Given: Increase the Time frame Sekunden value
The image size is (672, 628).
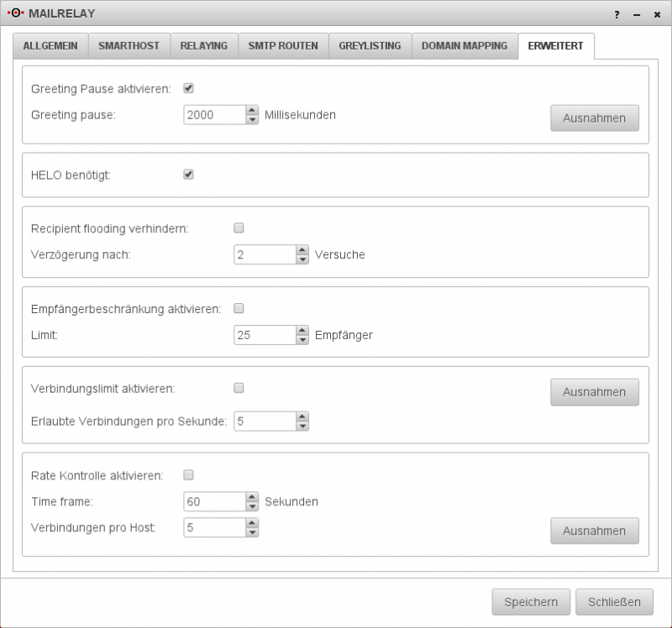Looking at the screenshot, I should pos(252,497).
